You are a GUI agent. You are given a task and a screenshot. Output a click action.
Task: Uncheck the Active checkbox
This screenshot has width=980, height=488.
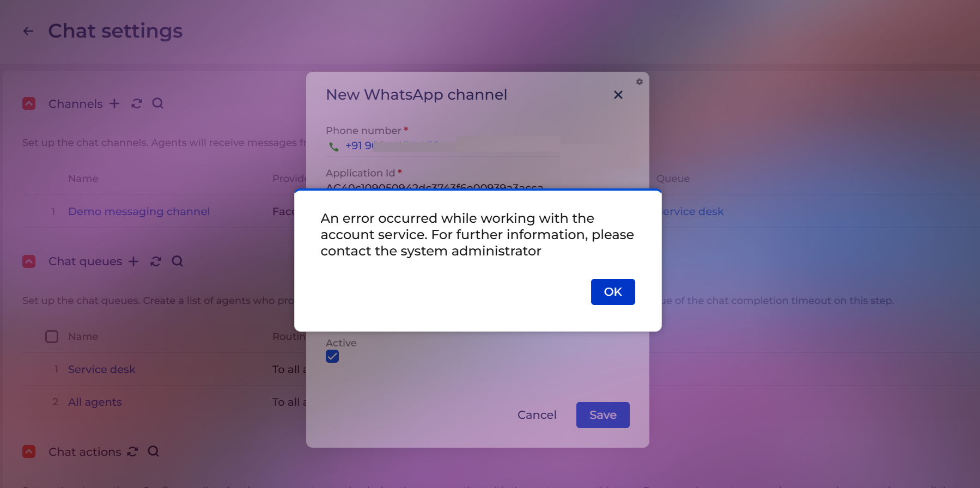click(332, 356)
